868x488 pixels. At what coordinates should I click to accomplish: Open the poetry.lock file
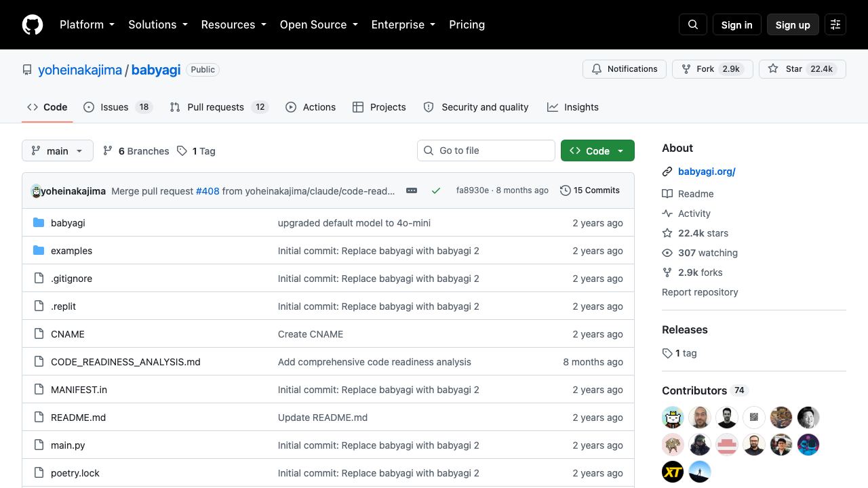tap(75, 473)
